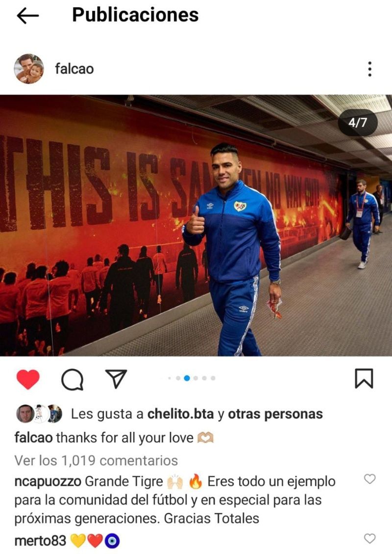Unlike the post with red heart
Screen dimensions: 392x554
28,379
